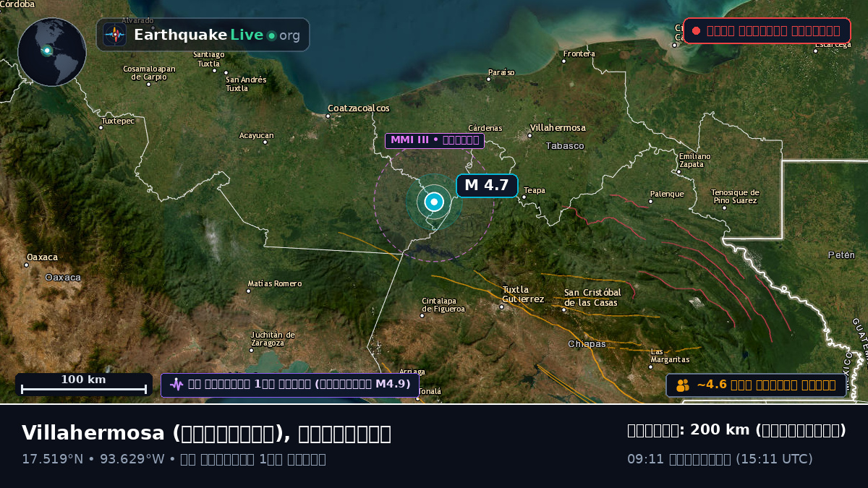This screenshot has width=868, height=488.
Task: Click the people icon beside ~4.6
Action: pos(683,385)
